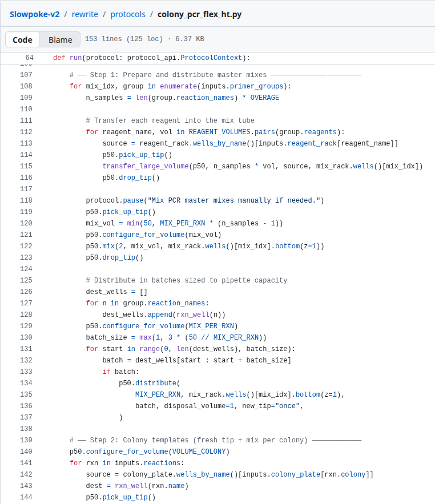Select the Code view tab
The height and width of the screenshot is (504, 435).
[x=23, y=39]
